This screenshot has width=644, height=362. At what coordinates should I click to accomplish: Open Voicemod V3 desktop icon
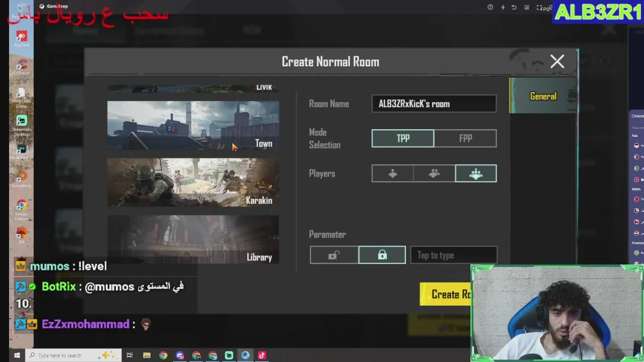22,152
